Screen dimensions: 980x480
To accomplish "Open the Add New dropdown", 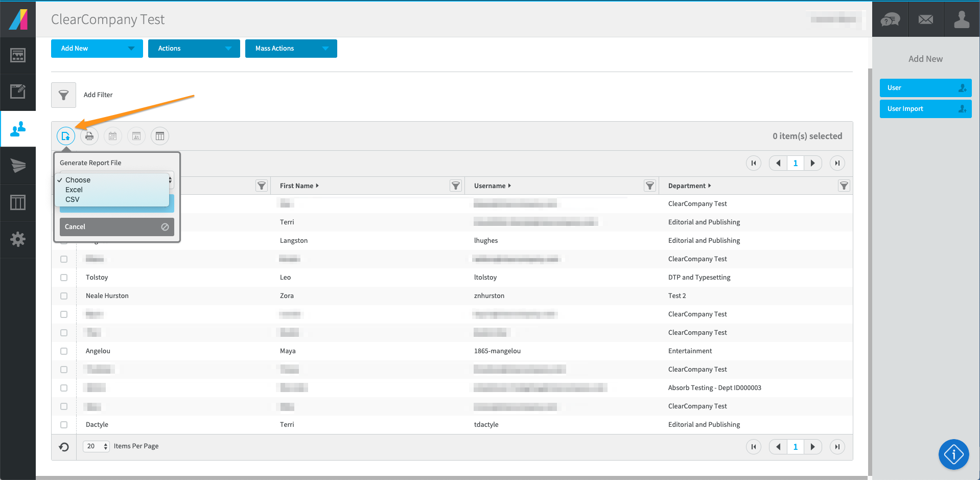I will 97,49.
